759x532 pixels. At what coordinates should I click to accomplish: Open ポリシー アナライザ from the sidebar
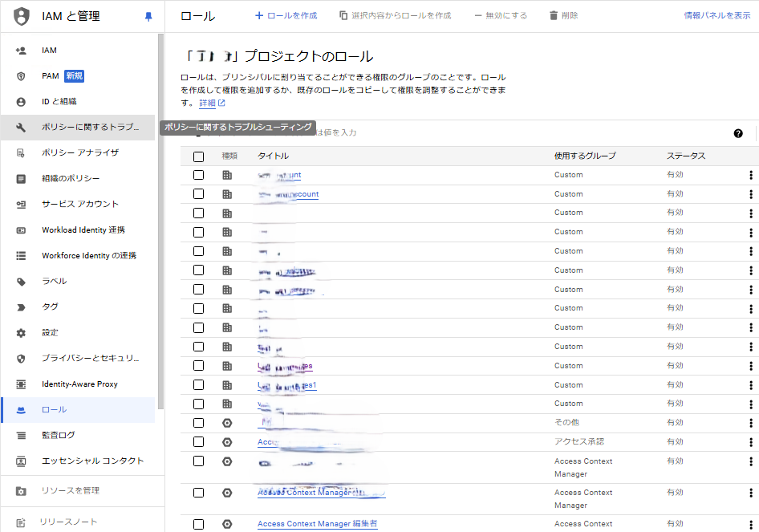[x=78, y=153]
